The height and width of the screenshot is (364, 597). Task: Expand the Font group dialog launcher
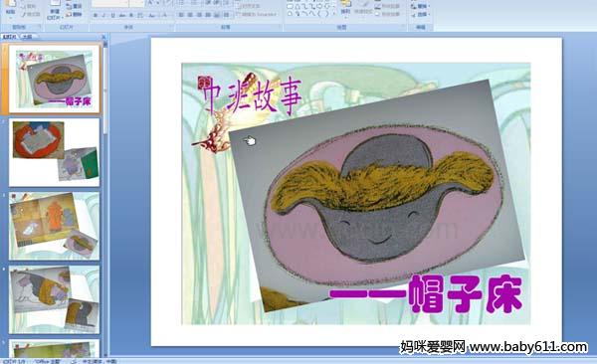pos(171,25)
